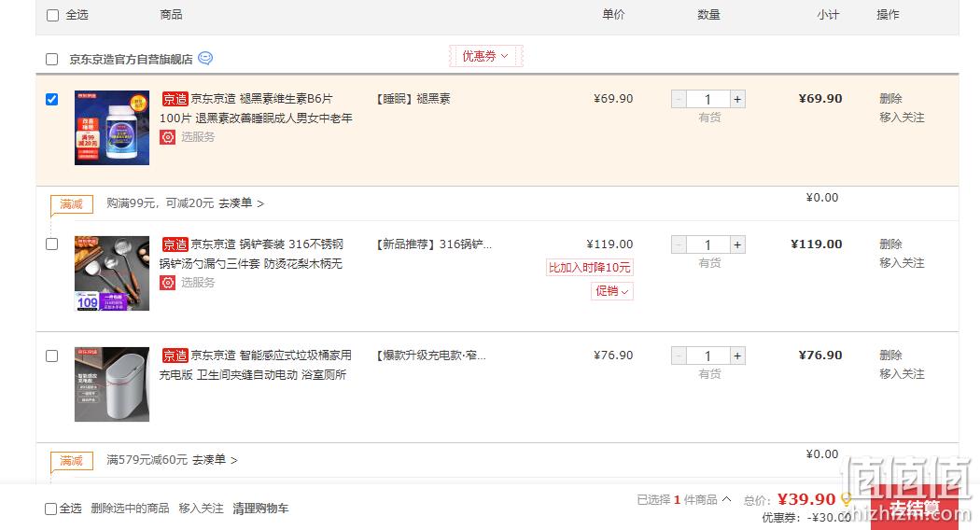Image resolution: width=980 pixels, height=530 pixels.
Task: Click the 【睡眠】褪黑素 variant text
Action: [x=413, y=99]
